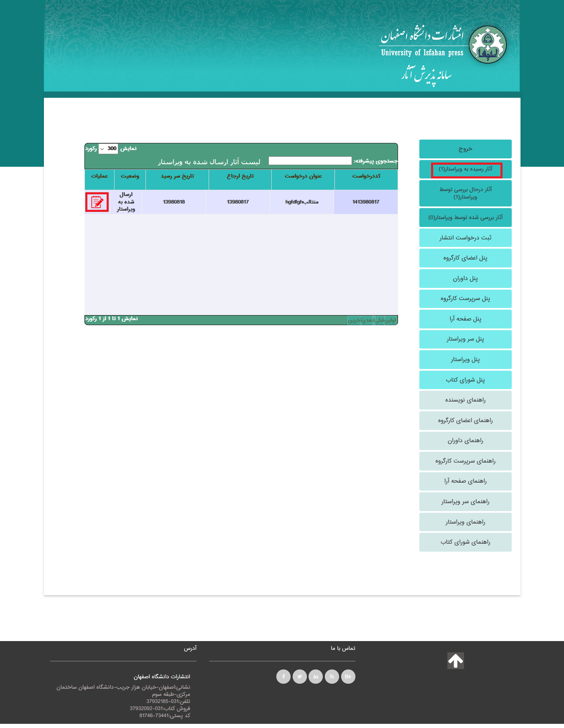Open the records-per-page dropdown showing 300
Viewport: 564px width, 728px height.
click(x=108, y=149)
